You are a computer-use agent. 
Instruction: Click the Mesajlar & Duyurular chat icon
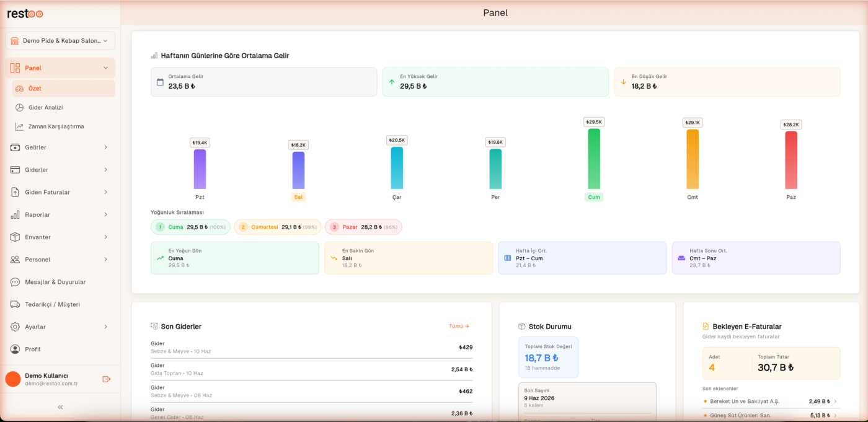[15, 282]
